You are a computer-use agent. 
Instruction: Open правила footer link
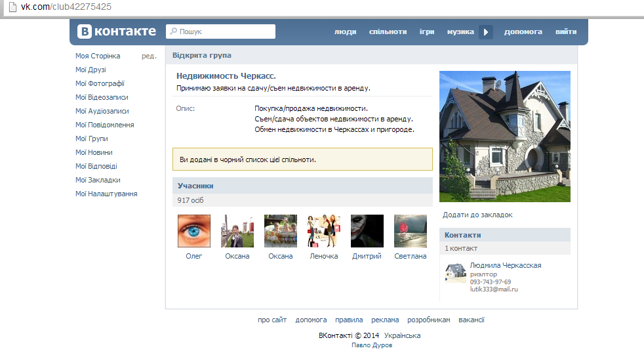[349, 320]
